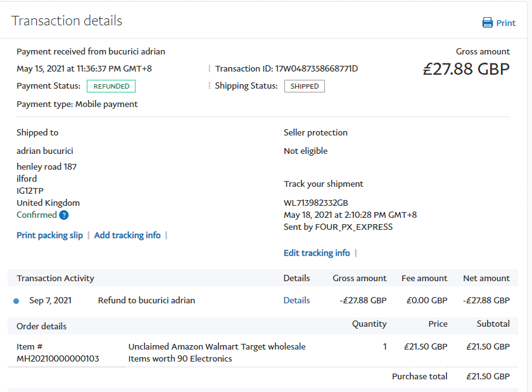Click item number MH20210000000103
532x392 pixels.
(58, 359)
